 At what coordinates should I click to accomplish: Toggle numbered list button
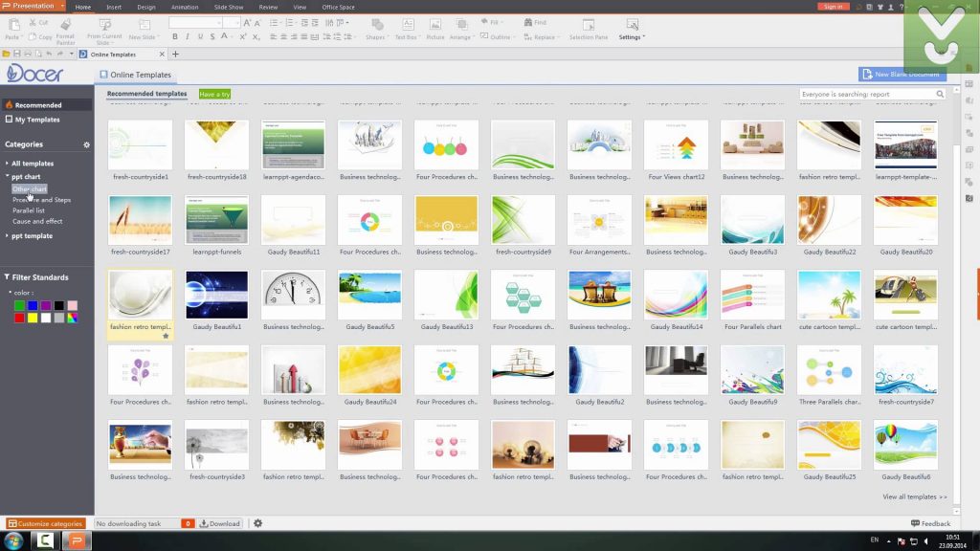click(290, 23)
